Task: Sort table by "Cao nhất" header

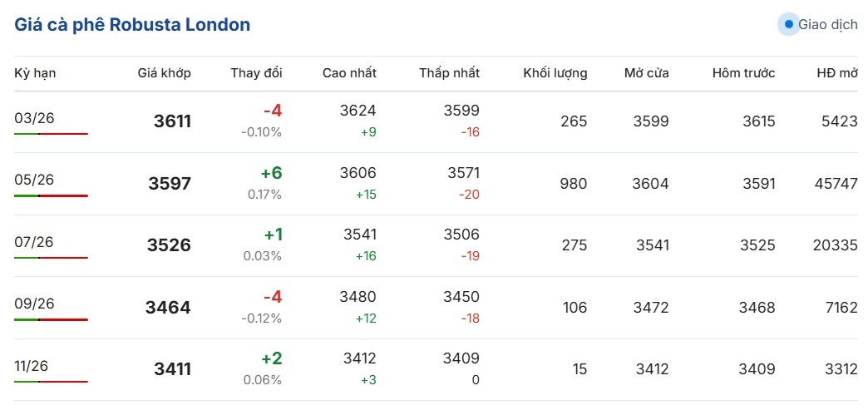Action: [x=349, y=73]
